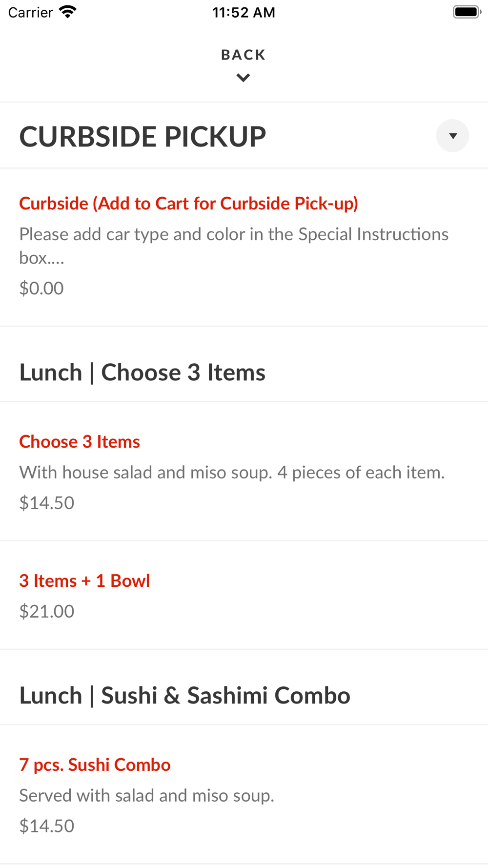The width and height of the screenshot is (488, 868).
Task: Tap the chevron below BACK
Action: (x=243, y=78)
